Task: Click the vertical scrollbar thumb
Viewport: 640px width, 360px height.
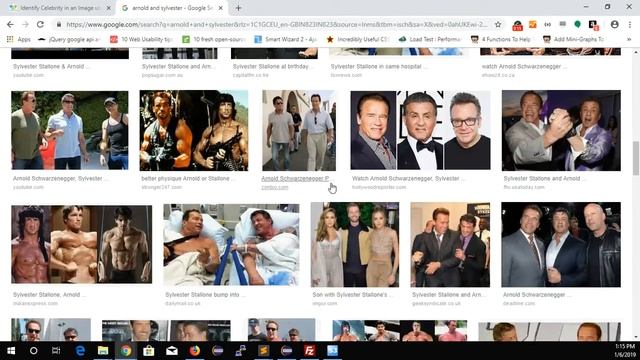Action: [x=636, y=158]
